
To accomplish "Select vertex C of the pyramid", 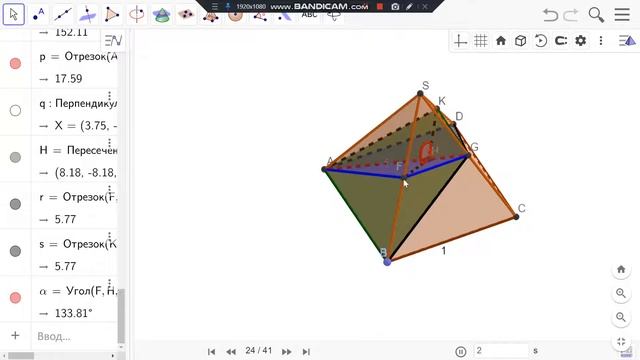I will (x=516, y=217).
